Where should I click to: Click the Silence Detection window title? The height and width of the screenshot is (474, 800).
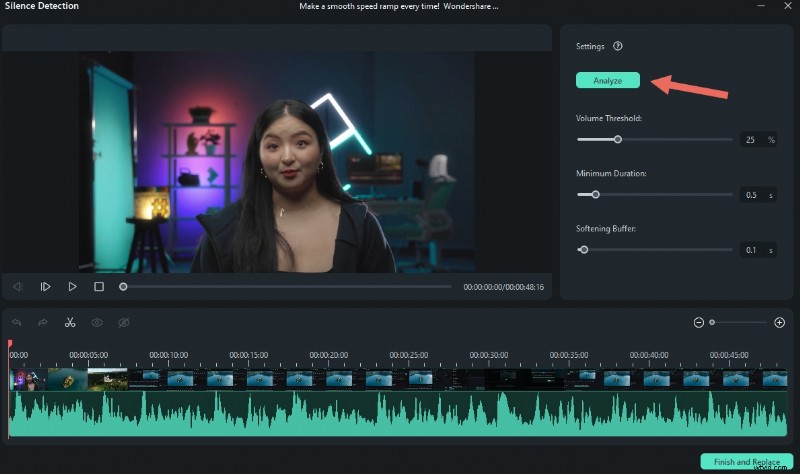[42, 6]
